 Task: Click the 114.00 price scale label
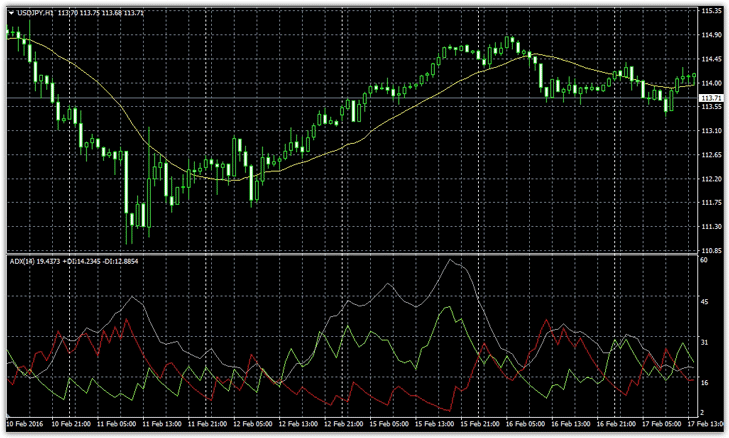pos(712,83)
